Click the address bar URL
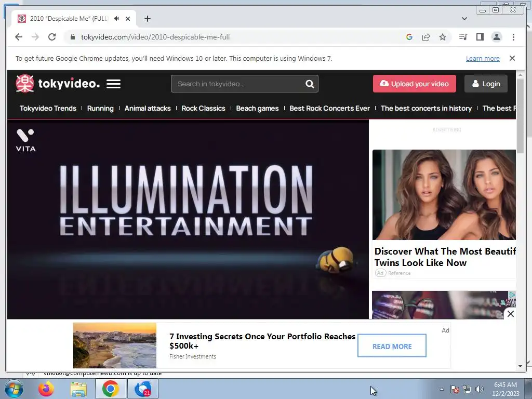Viewport: 532px width, 399px height. 155,37
